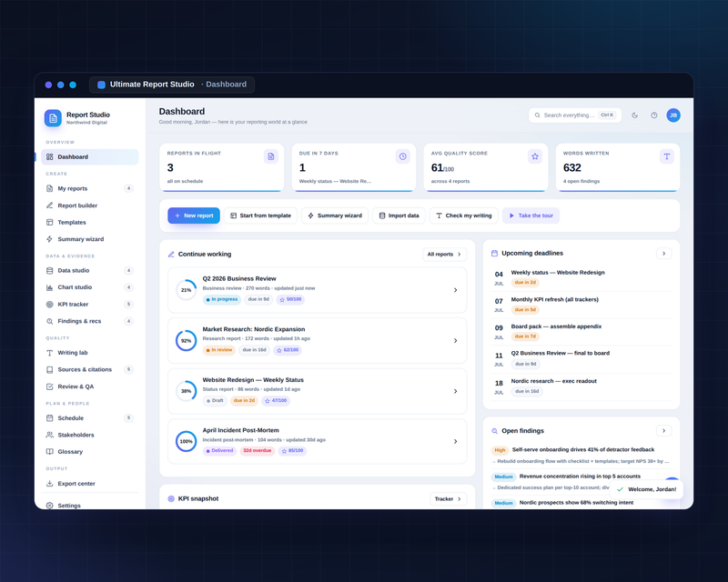Click the Welcome, Jordan! toast notification
728x582 pixels.
pos(646,489)
